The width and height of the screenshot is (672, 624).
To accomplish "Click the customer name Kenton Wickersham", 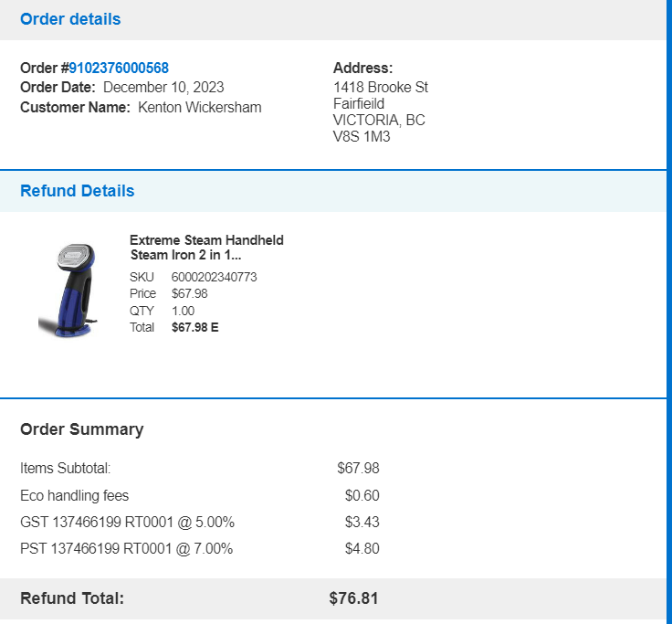I will [x=200, y=107].
